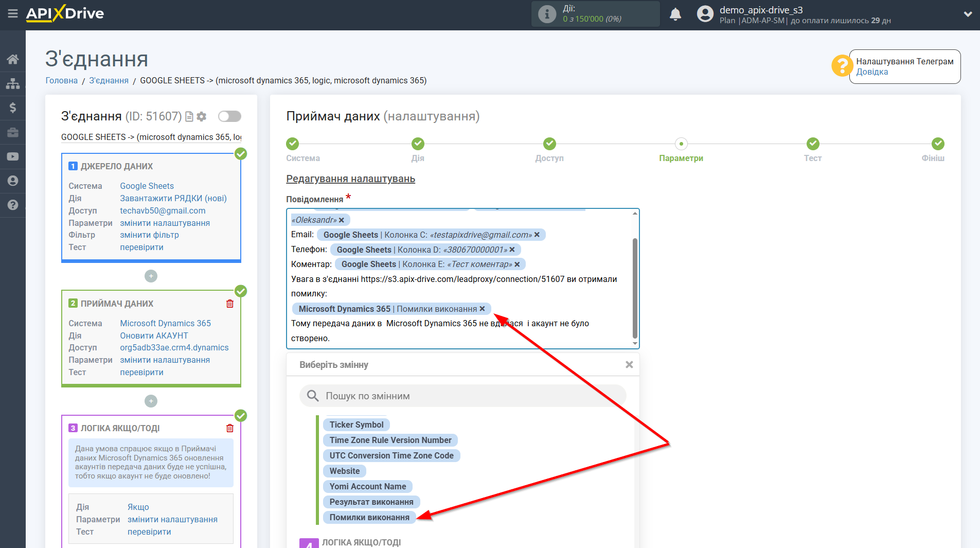
Task: Open the help question sidebar icon
Action: 13,205
